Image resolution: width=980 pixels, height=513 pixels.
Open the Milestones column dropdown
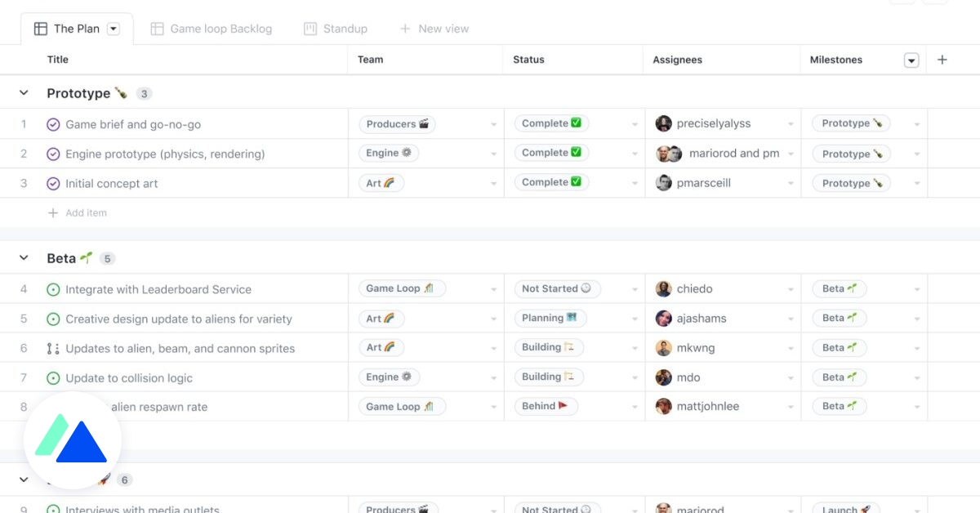point(911,59)
